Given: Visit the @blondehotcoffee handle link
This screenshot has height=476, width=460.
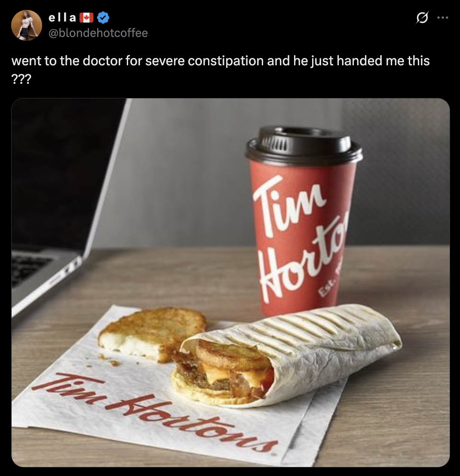Looking at the screenshot, I should (x=98, y=33).
